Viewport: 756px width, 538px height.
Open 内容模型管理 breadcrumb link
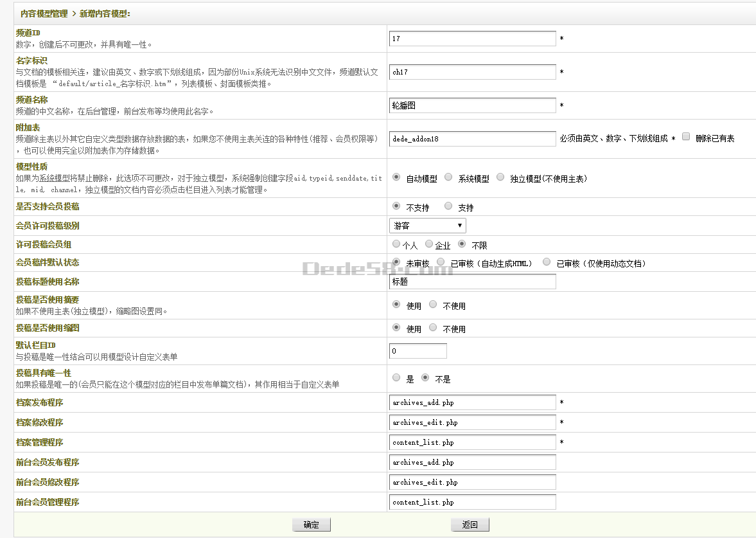click(42, 13)
